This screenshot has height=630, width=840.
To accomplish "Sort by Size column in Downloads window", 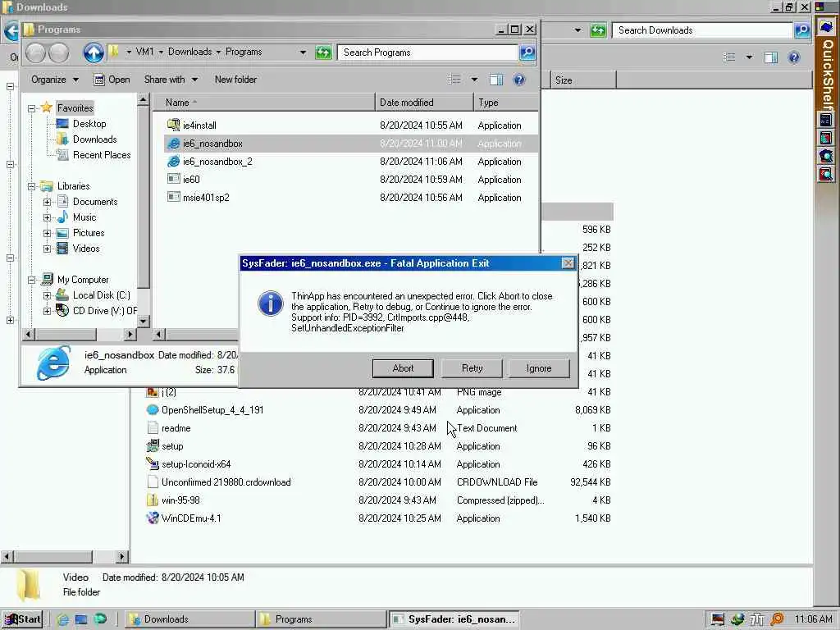I will tap(583, 80).
